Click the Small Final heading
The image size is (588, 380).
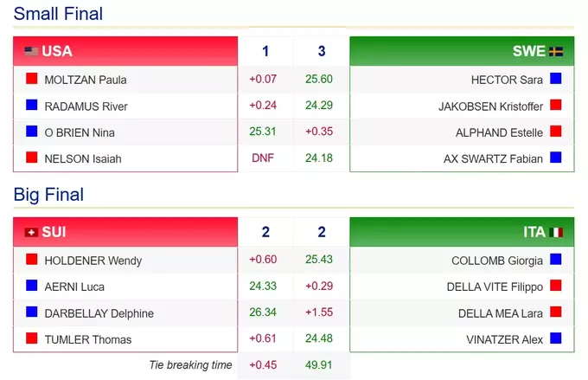point(58,14)
